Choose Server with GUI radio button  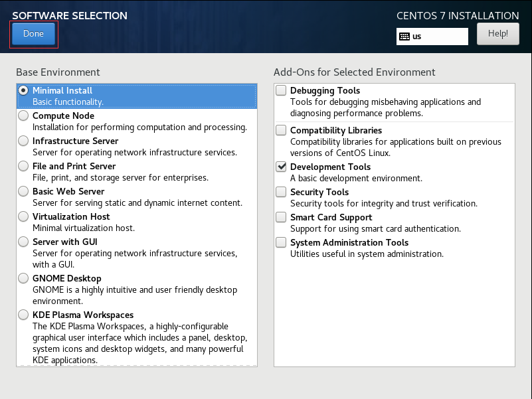click(x=23, y=242)
